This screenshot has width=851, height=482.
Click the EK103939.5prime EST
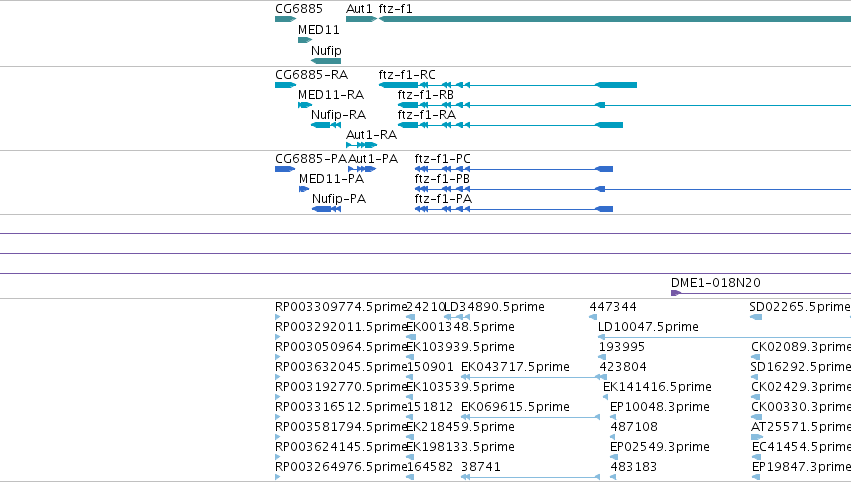[460, 347]
